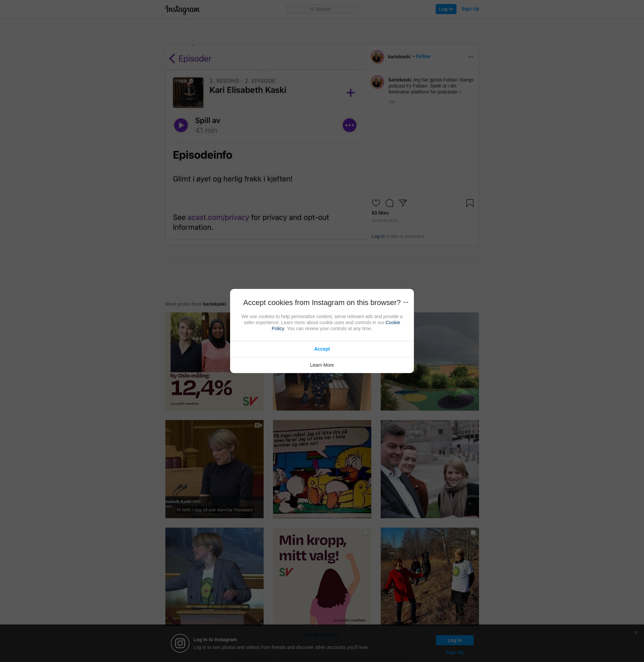644x662 pixels.
Task: Open kariekaski username in caption
Action: point(399,80)
